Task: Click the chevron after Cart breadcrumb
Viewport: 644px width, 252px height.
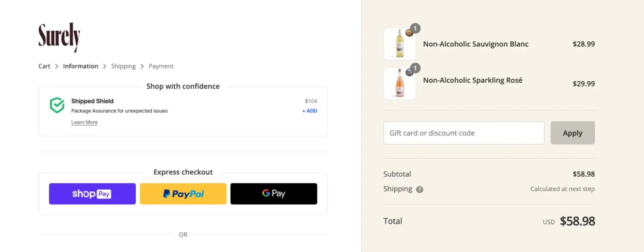Action: point(56,66)
